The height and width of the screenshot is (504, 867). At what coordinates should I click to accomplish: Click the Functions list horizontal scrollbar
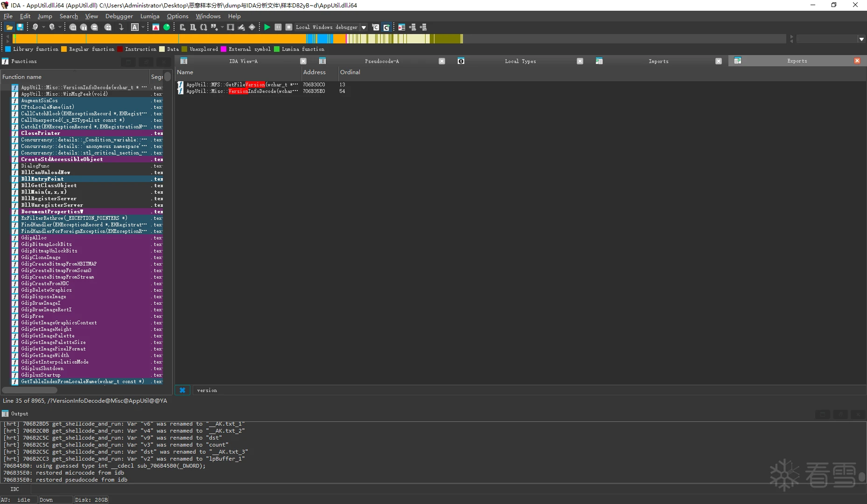(x=30, y=390)
